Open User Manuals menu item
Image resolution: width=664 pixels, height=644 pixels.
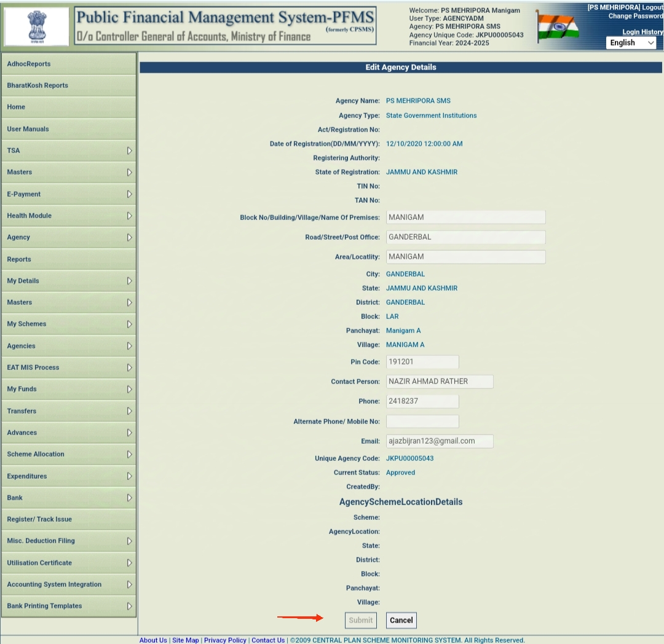[x=69, y=129]
